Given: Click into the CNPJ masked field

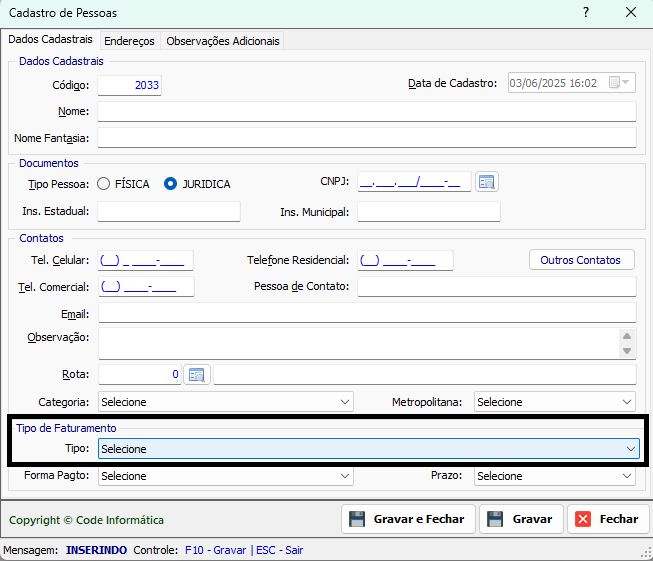Looking at the screenshot, I should point(414,182).
